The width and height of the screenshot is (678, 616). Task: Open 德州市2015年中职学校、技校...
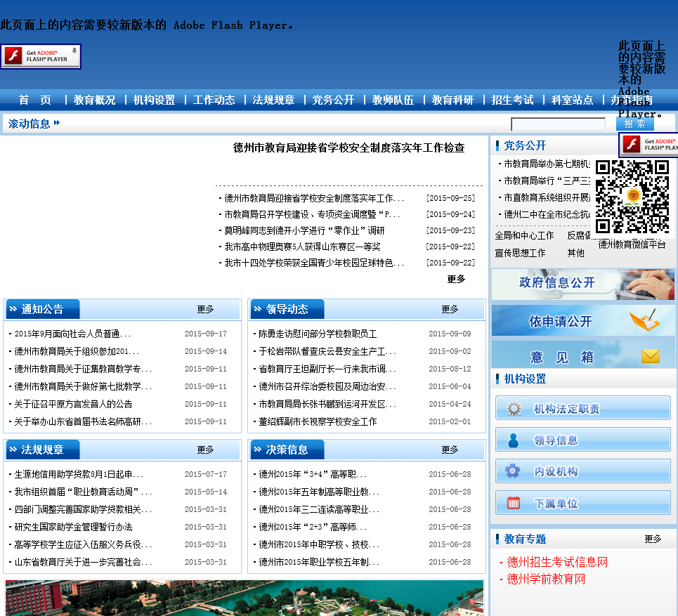click(319, 544)
